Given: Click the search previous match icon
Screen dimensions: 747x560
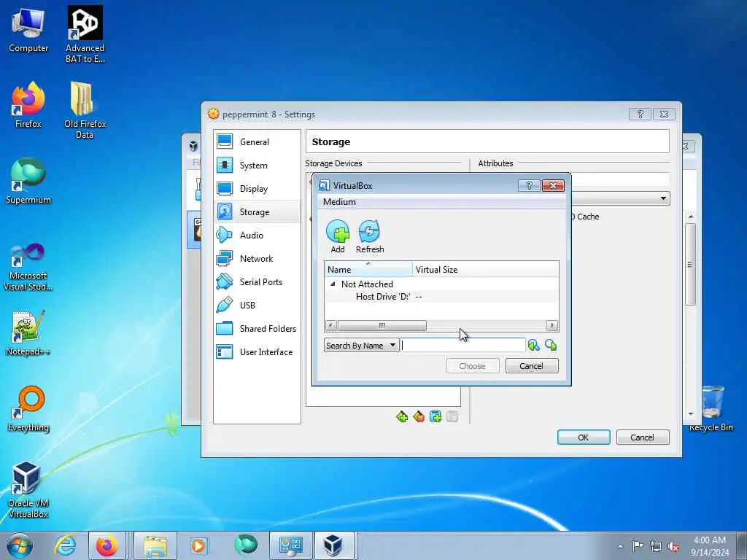Looking at the screenshot, I should [533, 345].
